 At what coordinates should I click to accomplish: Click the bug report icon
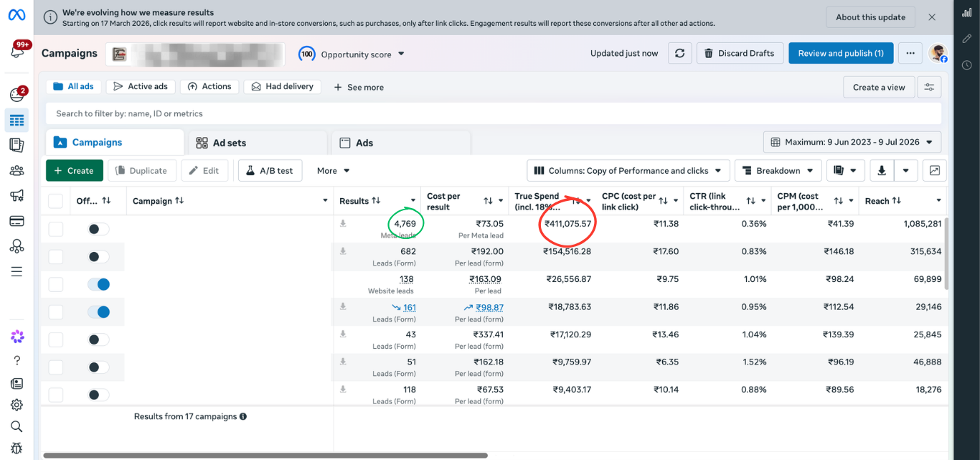17,449
